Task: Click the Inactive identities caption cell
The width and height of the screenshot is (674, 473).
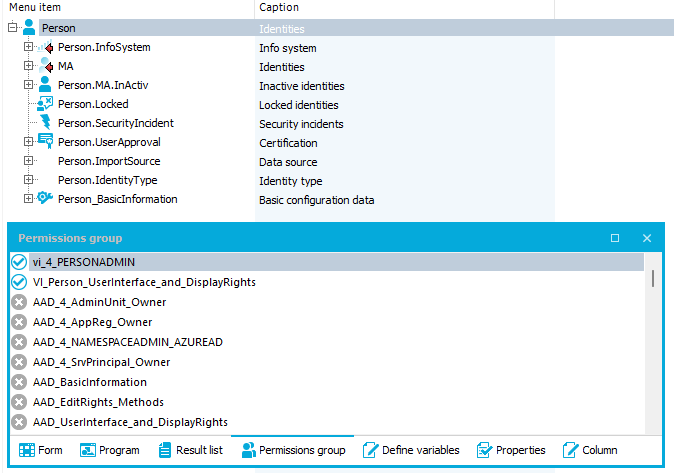Action: 302,86
